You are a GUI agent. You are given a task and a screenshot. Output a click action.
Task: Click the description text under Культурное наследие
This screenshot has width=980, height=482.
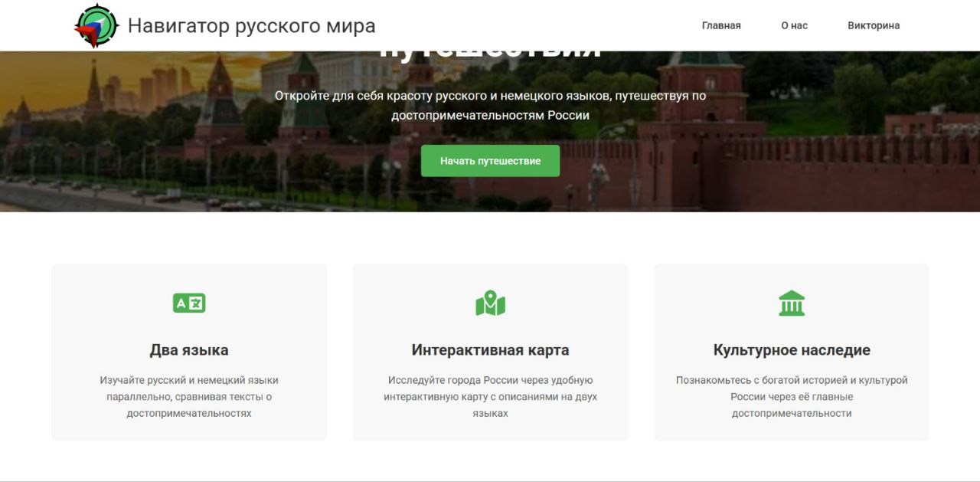(791, 396)
